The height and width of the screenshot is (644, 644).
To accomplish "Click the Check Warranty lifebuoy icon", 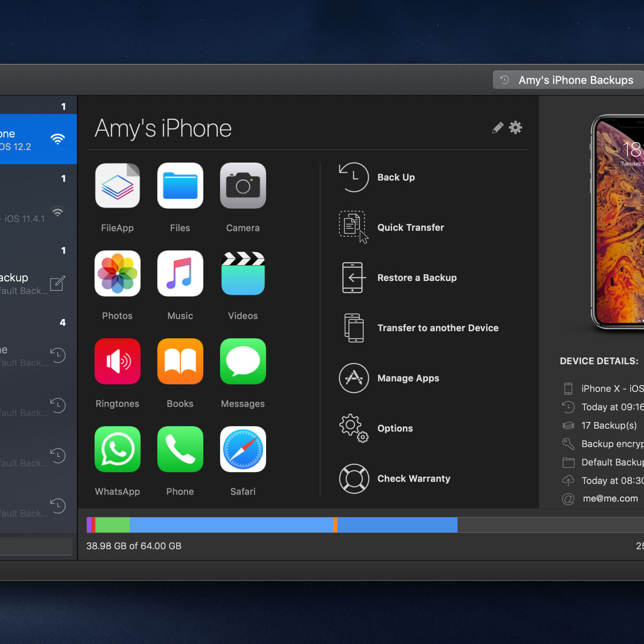I will pos(354,479).
